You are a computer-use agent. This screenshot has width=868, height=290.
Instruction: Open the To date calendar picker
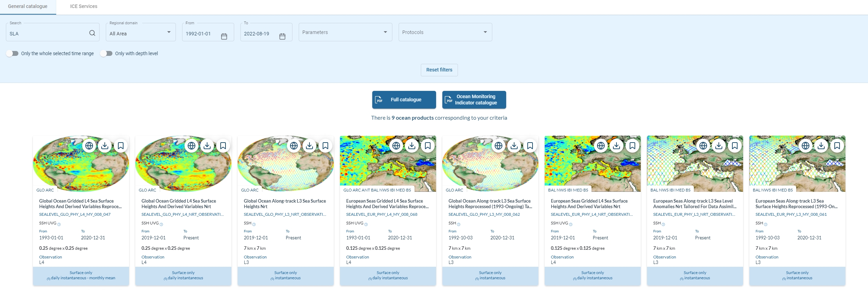coord(282,36)
